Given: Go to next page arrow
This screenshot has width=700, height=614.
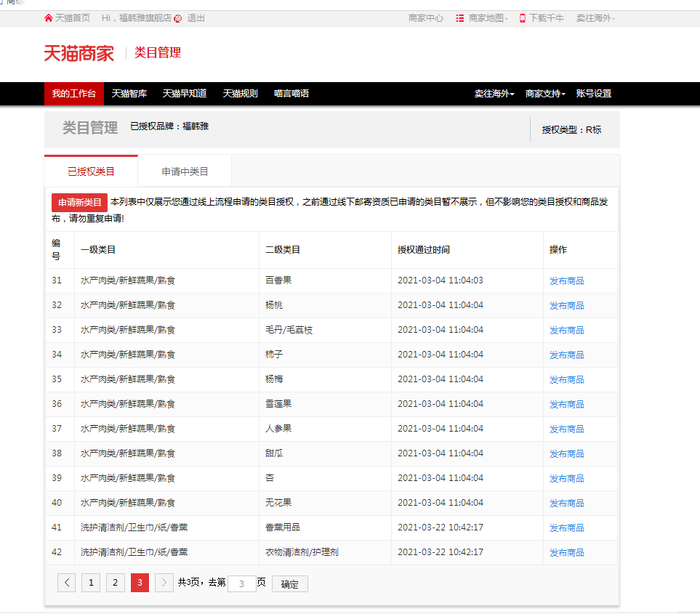Looking at the screenshot, I should [x=164, y=582].
